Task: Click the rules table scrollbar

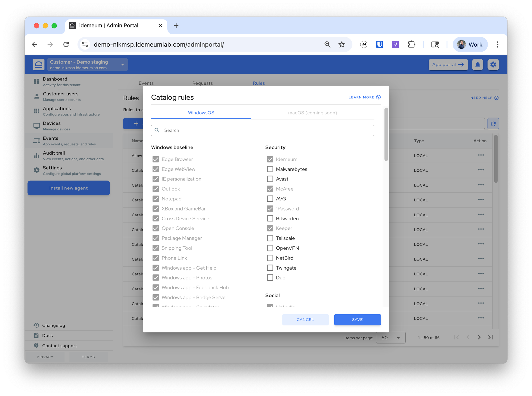Action: click(496, 159)
